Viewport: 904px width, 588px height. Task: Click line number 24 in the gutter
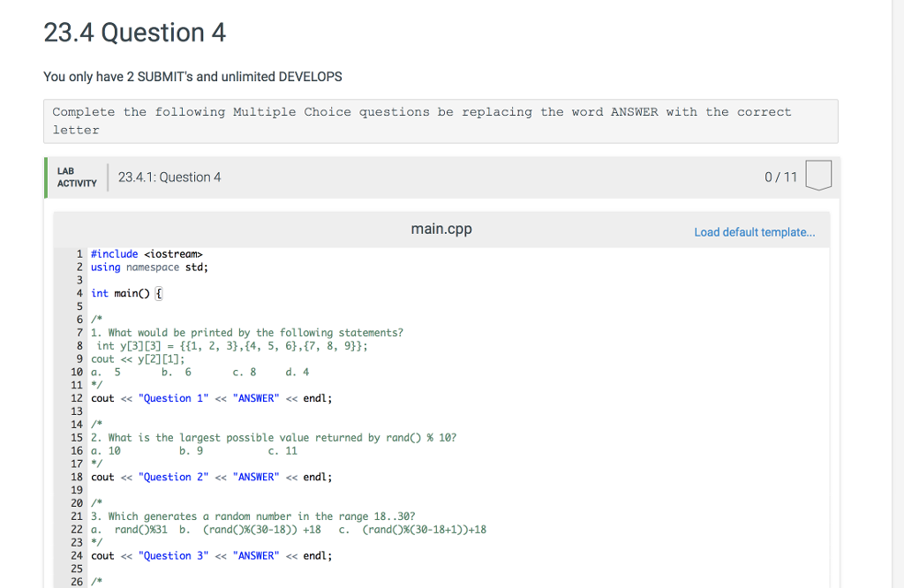point(77,556)
